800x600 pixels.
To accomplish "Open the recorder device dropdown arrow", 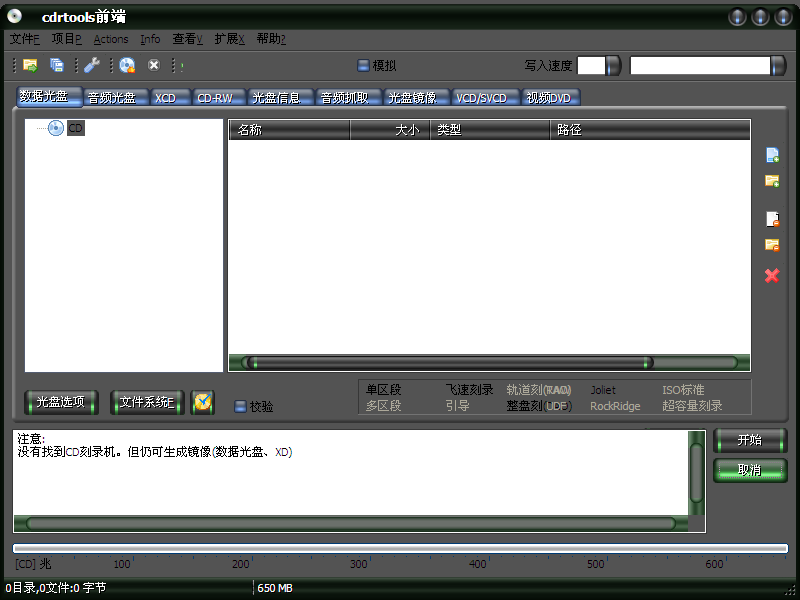I will (778, 65).
